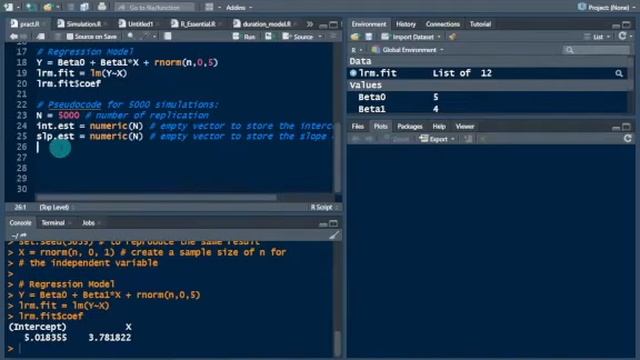The height and width of the screenshot is (360, 640).
Task: Open the Import Dataset dropdown
Action: [411, 37]
